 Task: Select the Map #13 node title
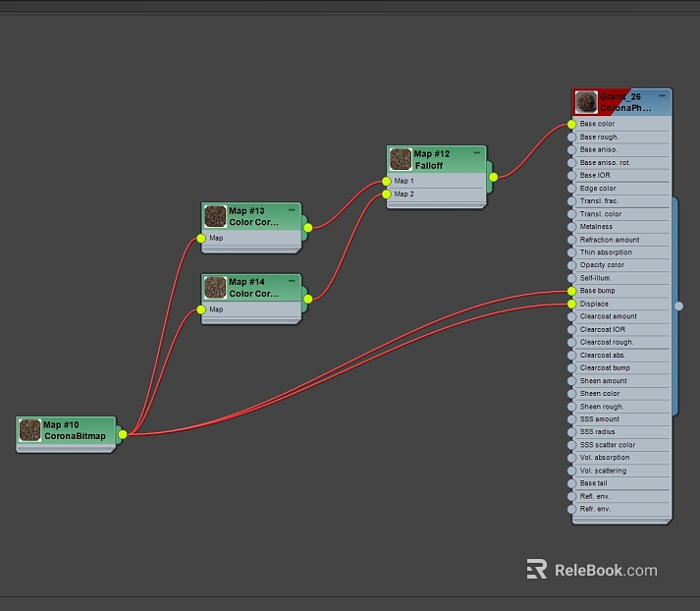253,217
